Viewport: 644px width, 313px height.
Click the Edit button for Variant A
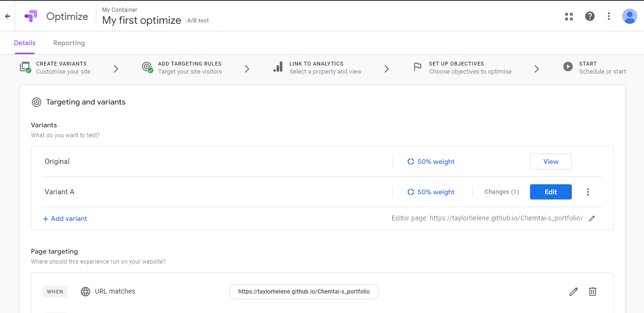click(551, 192)
